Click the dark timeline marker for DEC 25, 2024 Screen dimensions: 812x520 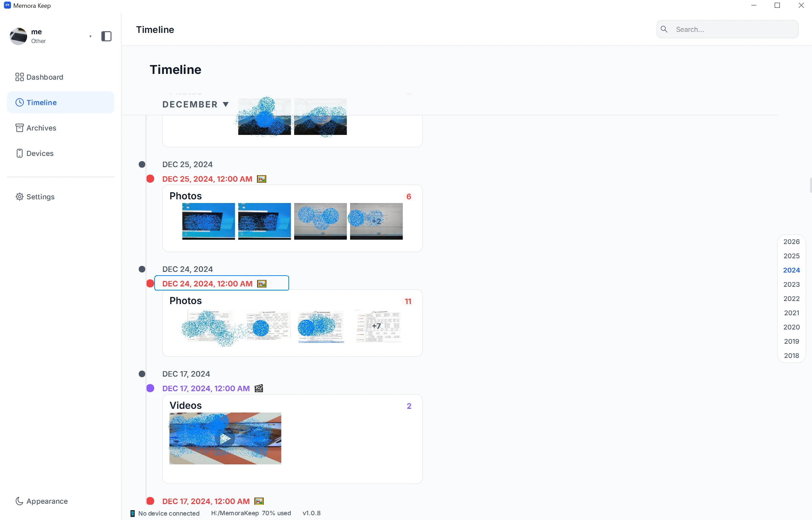[142, 164]
